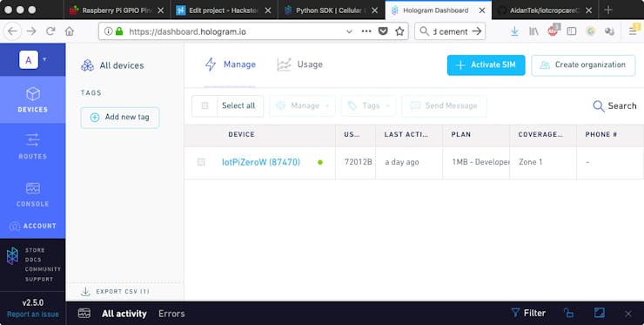Click the activity console icon in bottom bar

point(84,314)
